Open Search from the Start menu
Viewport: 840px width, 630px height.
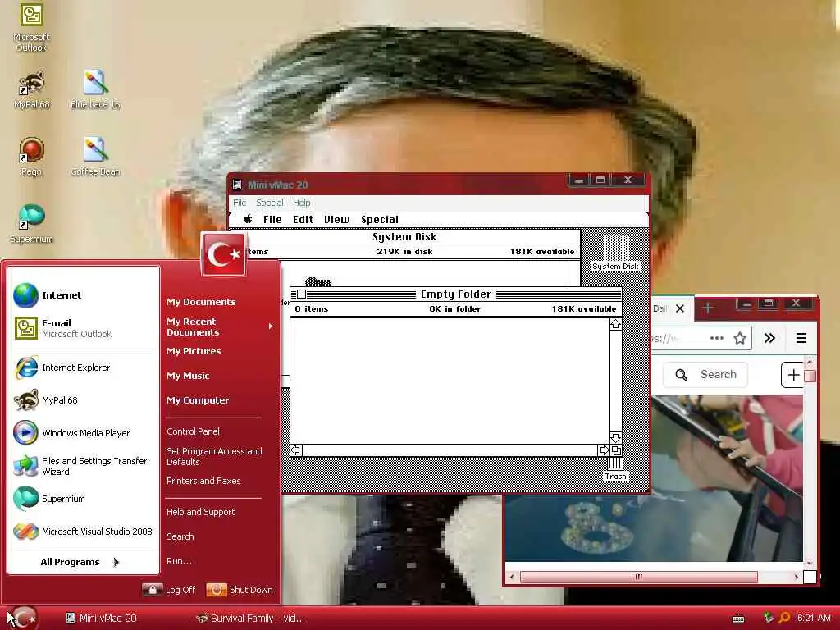tap(180, 536)
